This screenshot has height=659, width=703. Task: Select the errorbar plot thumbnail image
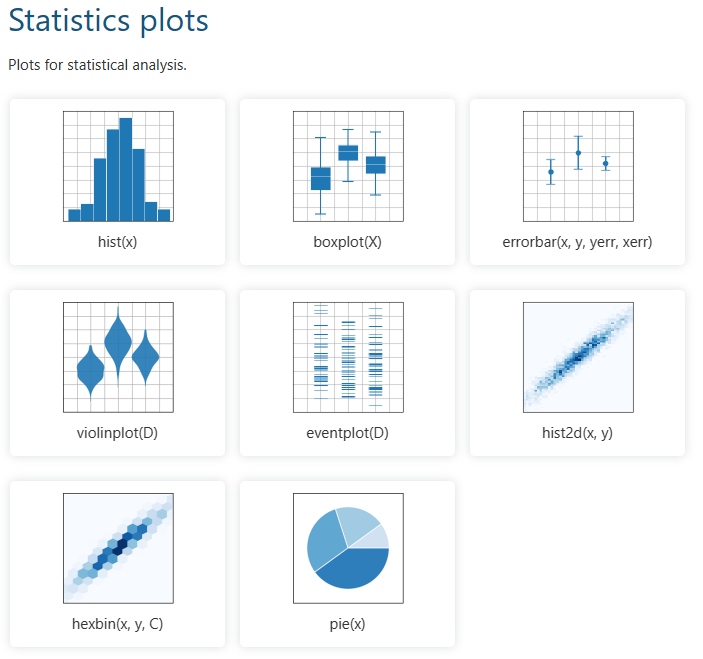578,166
